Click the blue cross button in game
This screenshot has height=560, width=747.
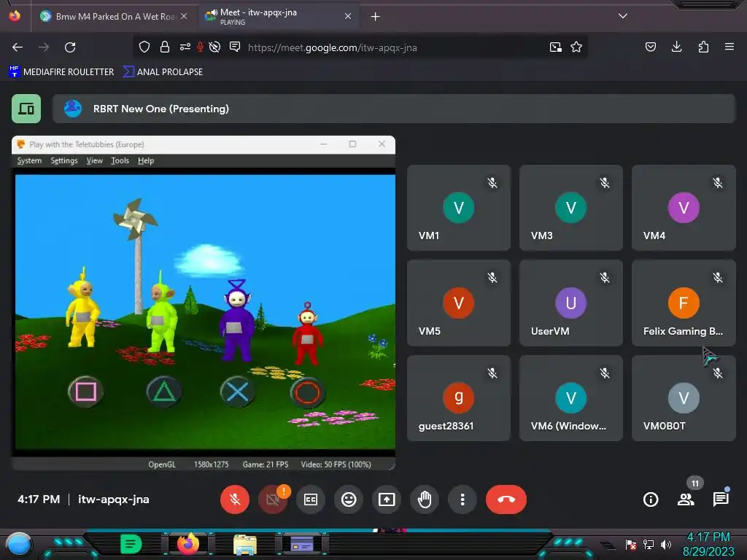click(237, 392)
